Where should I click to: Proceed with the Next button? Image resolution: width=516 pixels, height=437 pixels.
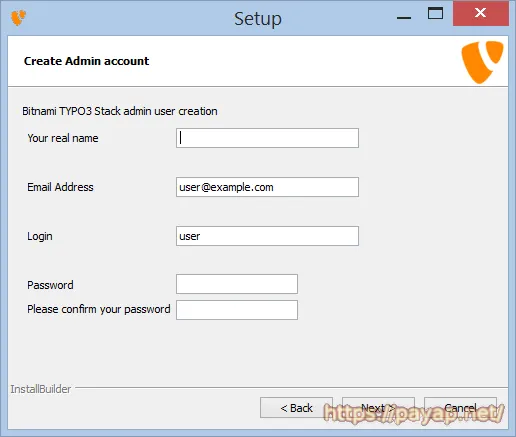378,408
